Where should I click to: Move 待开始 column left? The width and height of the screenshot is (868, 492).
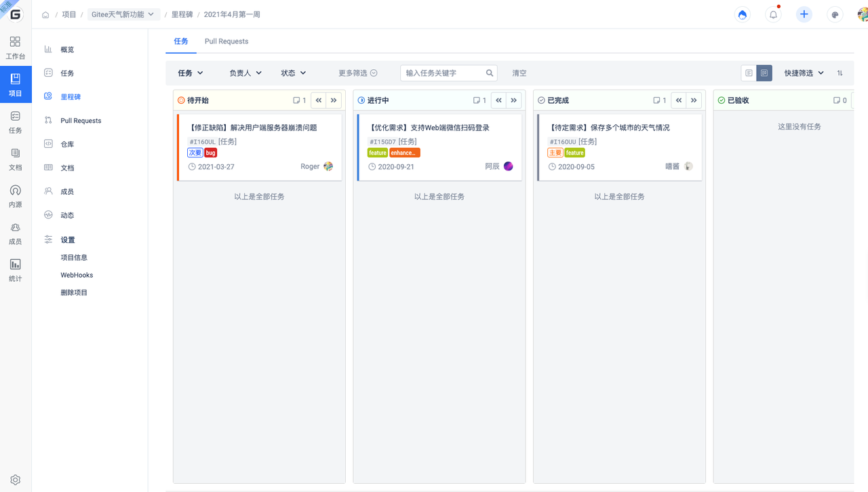(319, 100)
